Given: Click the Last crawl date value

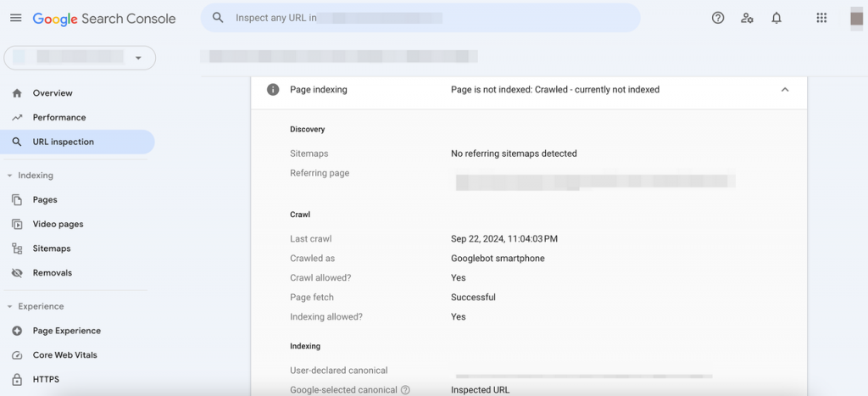Looking at the screenshot, I should pyautogui.click(x=504, y=239).
